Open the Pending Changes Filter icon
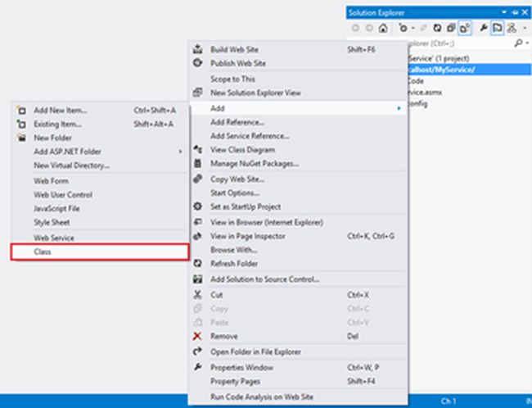532x408 pixels. 403,28
